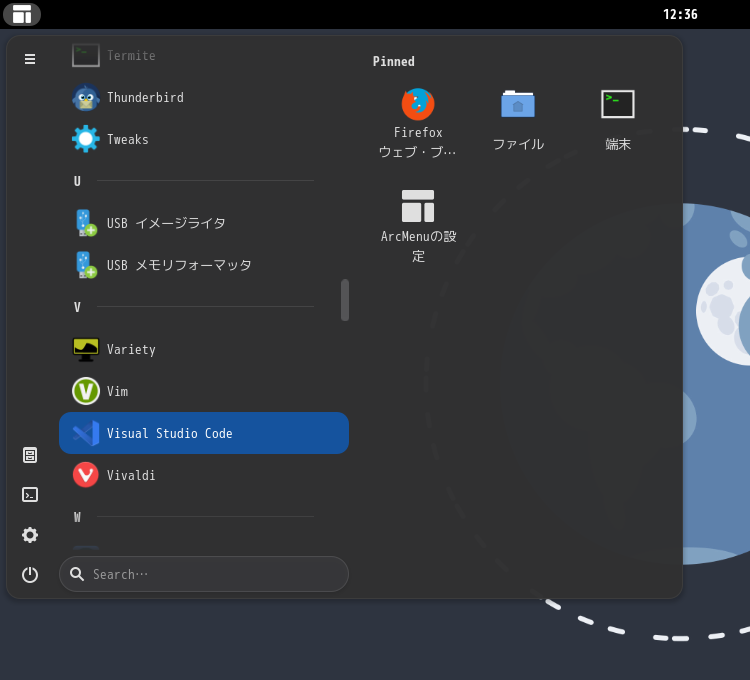Launch Thunderbird from the app list
750x680 pixels.
pos(204,98)
